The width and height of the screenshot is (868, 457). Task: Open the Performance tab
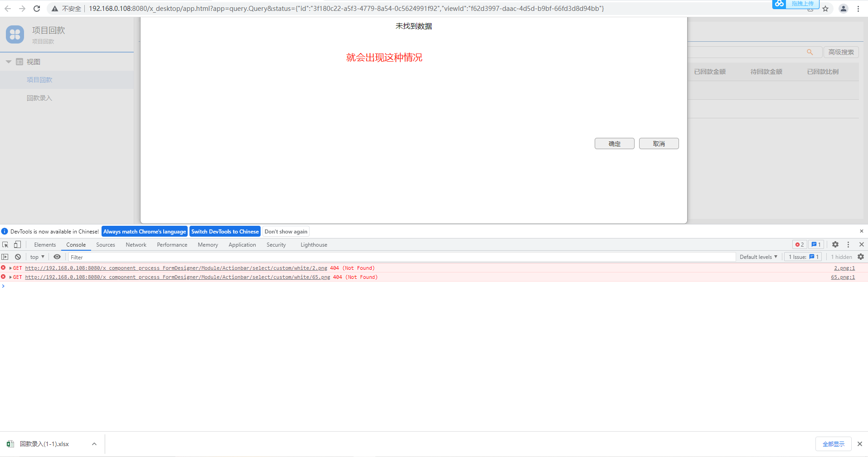(172, 245)
